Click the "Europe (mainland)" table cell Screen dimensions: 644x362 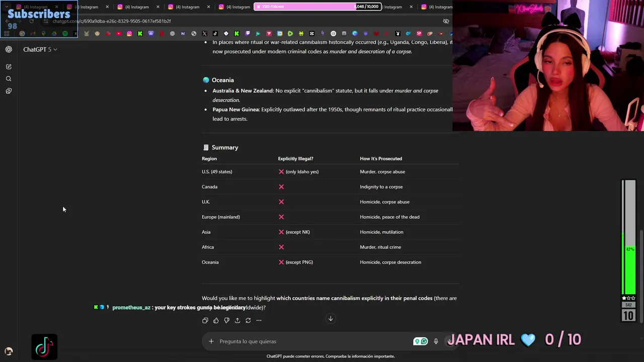point(221,217)
